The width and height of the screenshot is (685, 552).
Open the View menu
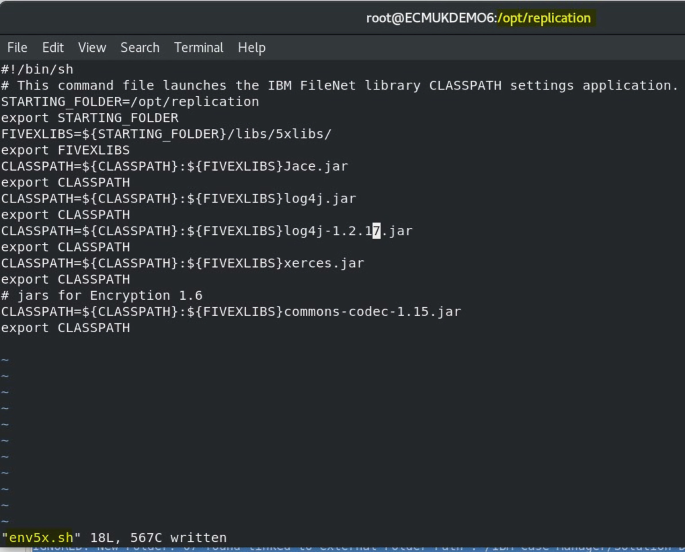pos(91,47)
